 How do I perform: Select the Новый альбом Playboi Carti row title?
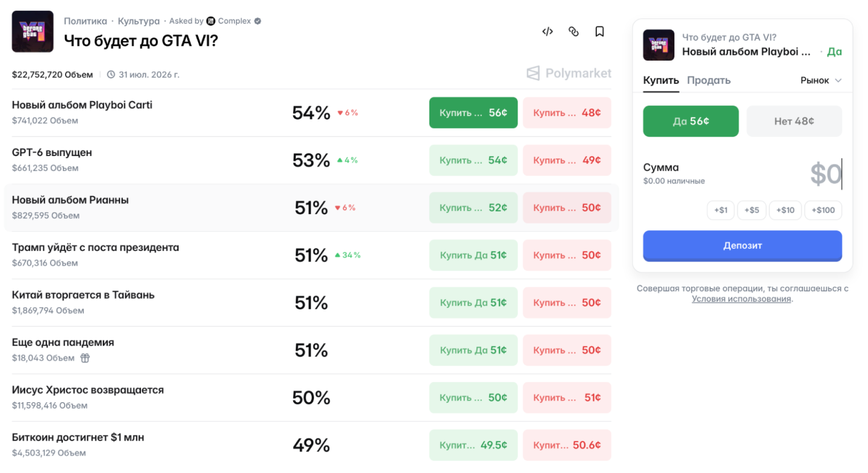pyautogui.click(x=82, y=105)
